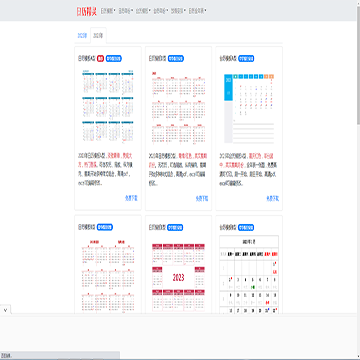360x360 pixels.
Task: Click the red badge on first template card
Action: pos(100,59)
